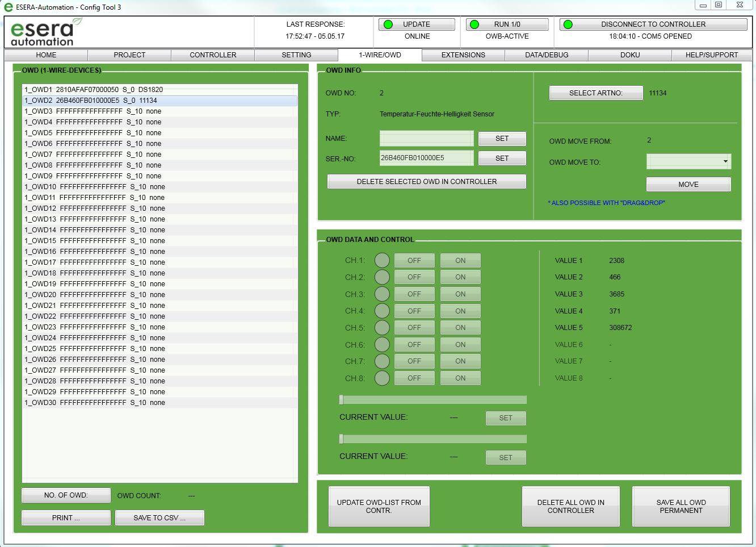Switch to the DATA/DEBUG tab
Viewport: 756px width, 547px height.
click(546, 55)
